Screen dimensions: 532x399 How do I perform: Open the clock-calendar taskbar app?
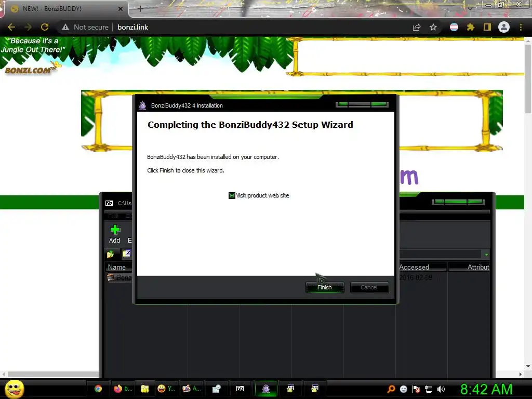(217, 389)
